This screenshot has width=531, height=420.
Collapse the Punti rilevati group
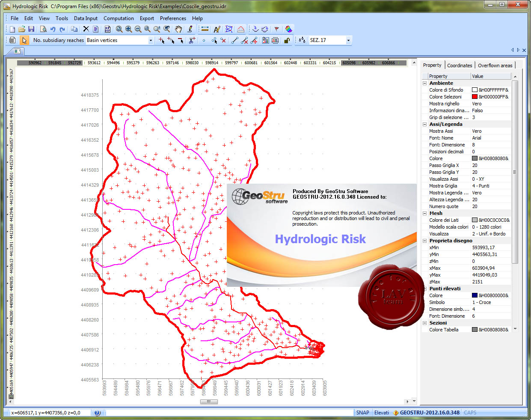425,289
